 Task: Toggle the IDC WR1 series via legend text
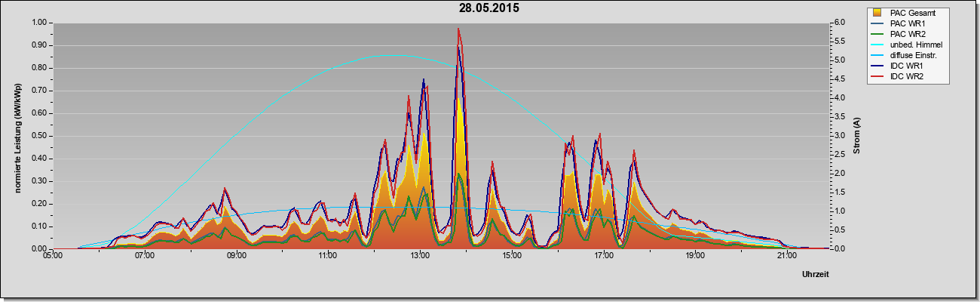906,66
